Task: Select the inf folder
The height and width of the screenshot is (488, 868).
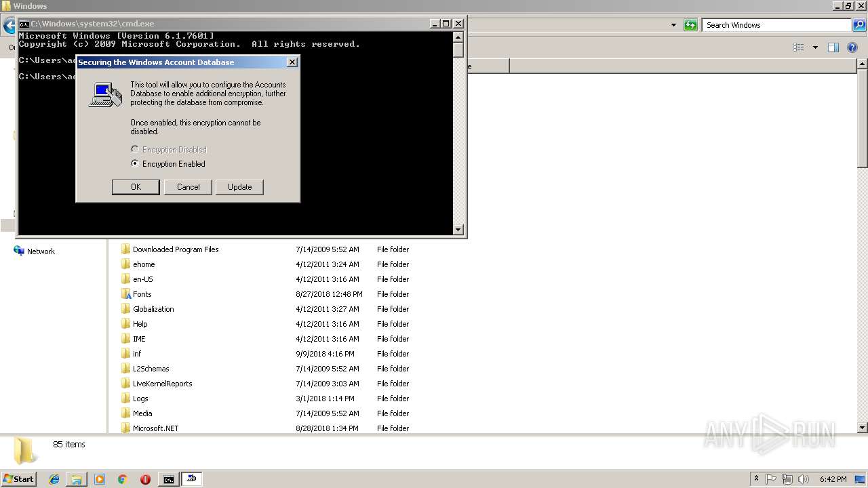Action: click(137, 354)
